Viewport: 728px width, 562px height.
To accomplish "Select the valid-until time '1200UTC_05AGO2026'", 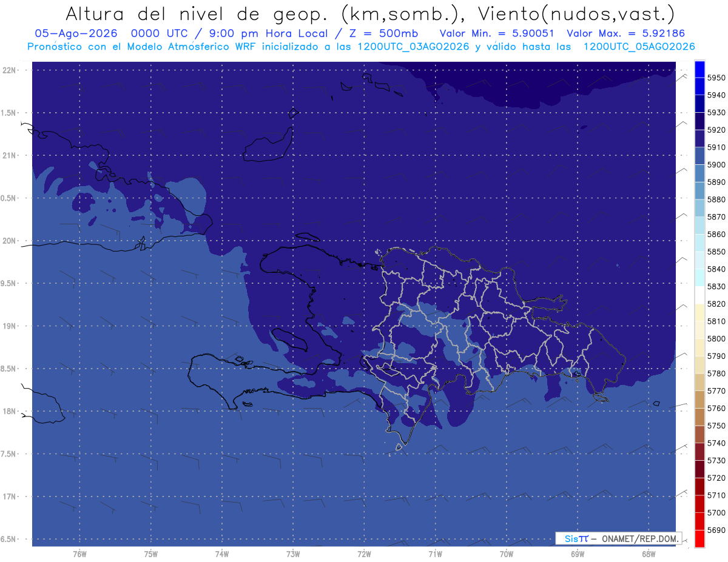I will coord(639,47).
